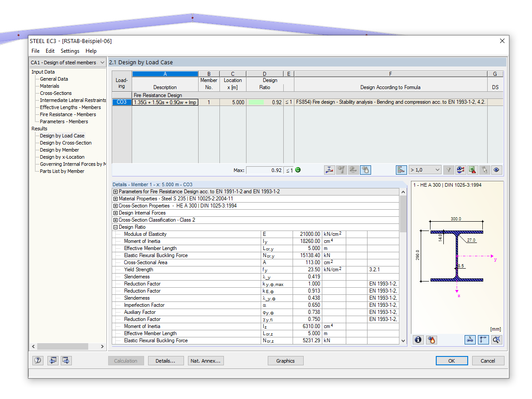Open Effective Lengths - Members tree item

click(70, 107)
